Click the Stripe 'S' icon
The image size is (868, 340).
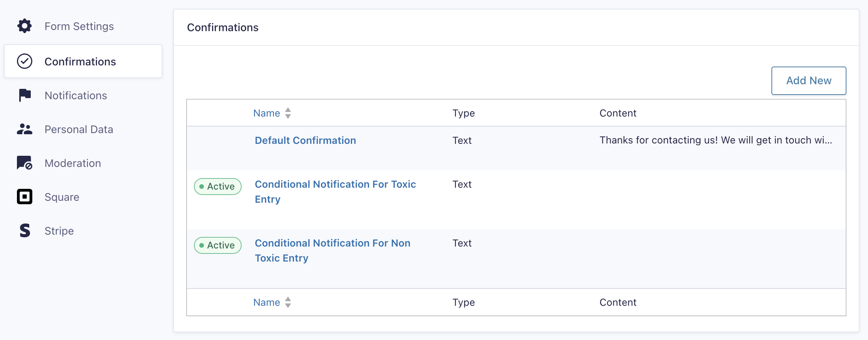[x=24, y=230]
